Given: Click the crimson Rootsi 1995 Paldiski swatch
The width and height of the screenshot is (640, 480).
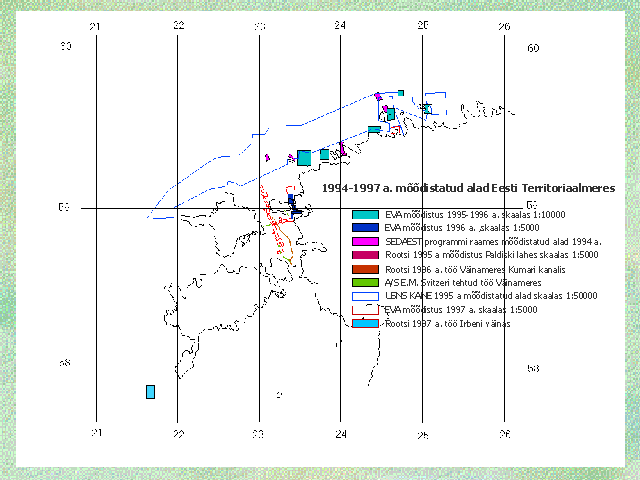Looking at the screenshot, I should [365, 255].
